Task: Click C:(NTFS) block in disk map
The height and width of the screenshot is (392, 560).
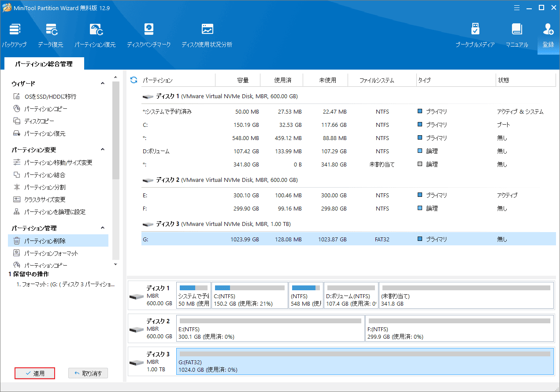Action: point(249,296)
